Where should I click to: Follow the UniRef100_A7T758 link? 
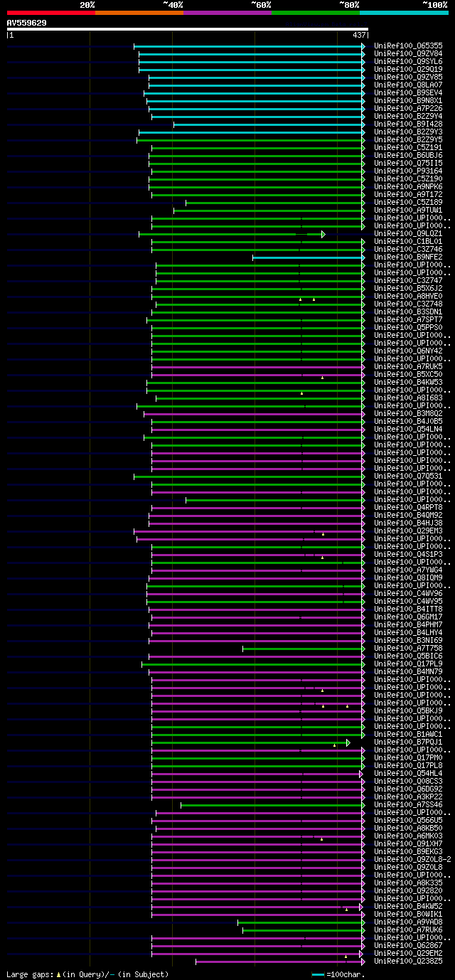coord(408,649)
